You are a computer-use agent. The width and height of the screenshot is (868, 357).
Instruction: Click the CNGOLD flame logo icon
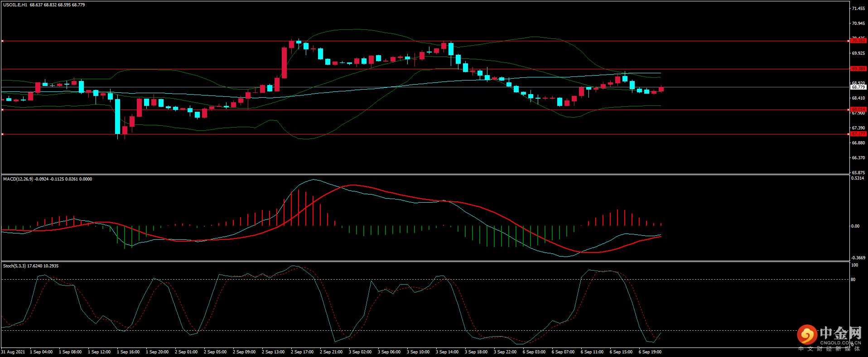[807, 335]
